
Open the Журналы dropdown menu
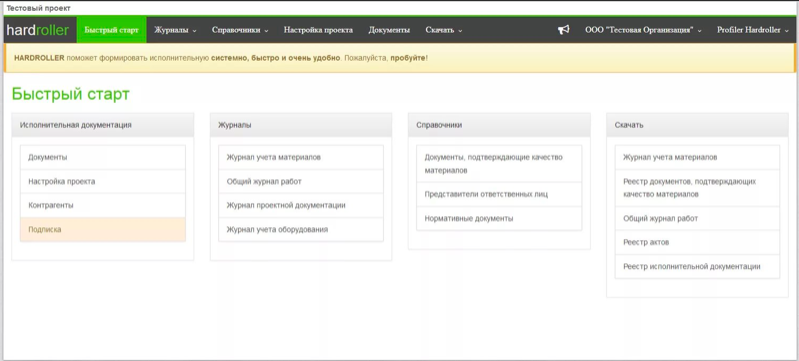pos(175,30)
